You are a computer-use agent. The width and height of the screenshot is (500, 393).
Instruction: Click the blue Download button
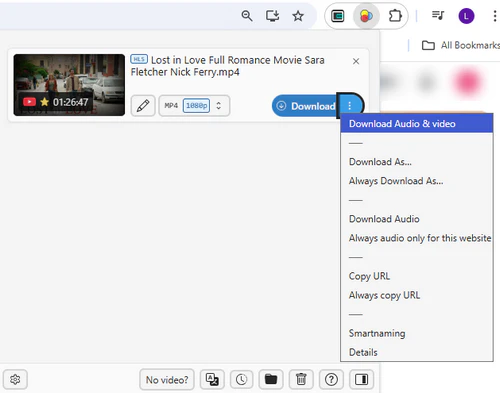pos(304,106)
